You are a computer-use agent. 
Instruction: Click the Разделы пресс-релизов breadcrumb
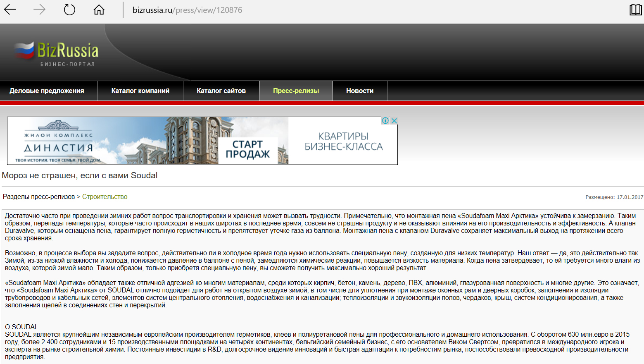click(x=39, y=197)
